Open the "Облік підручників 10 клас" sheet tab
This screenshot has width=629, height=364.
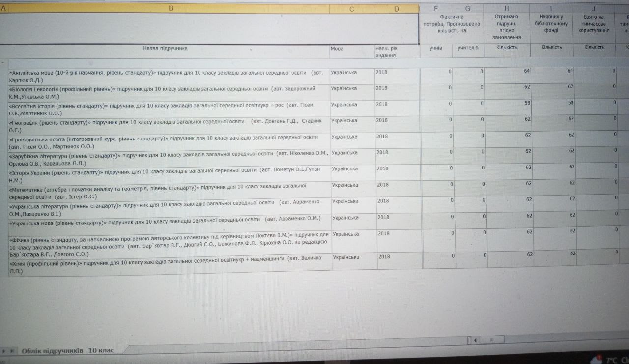point(67,350)
